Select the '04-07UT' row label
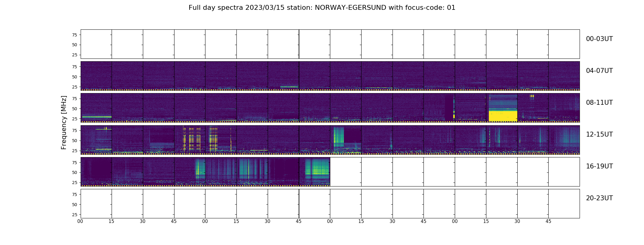 (599, 71)
